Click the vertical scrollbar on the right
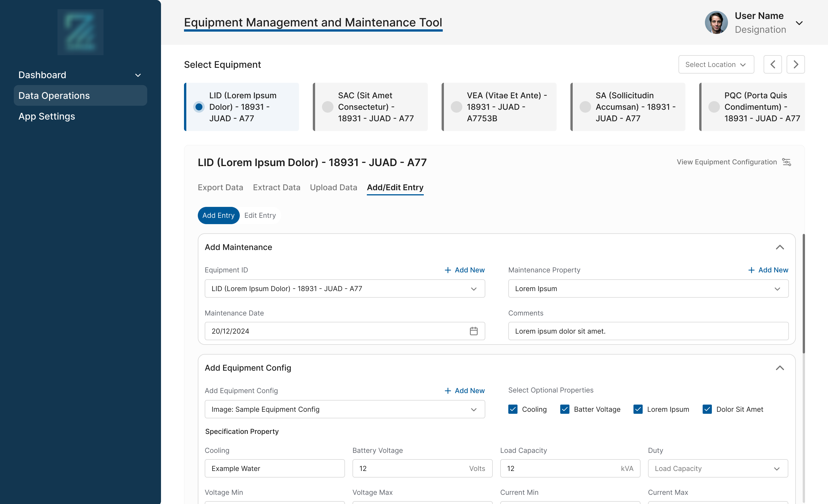Image resolution: width=828 pixels, height=504 pixels. (x=804, y=294)
